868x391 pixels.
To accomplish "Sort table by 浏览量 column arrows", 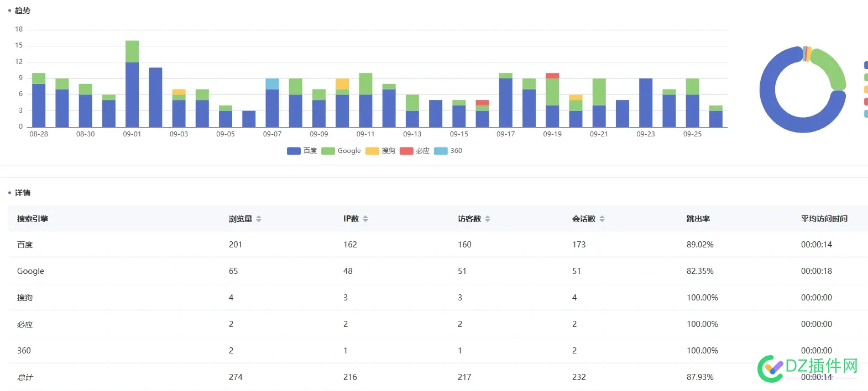I will point(258,219).
